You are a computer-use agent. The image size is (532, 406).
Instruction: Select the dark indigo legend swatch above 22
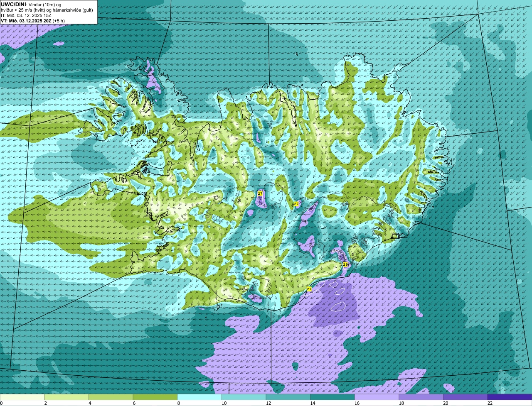click(510, 397)
